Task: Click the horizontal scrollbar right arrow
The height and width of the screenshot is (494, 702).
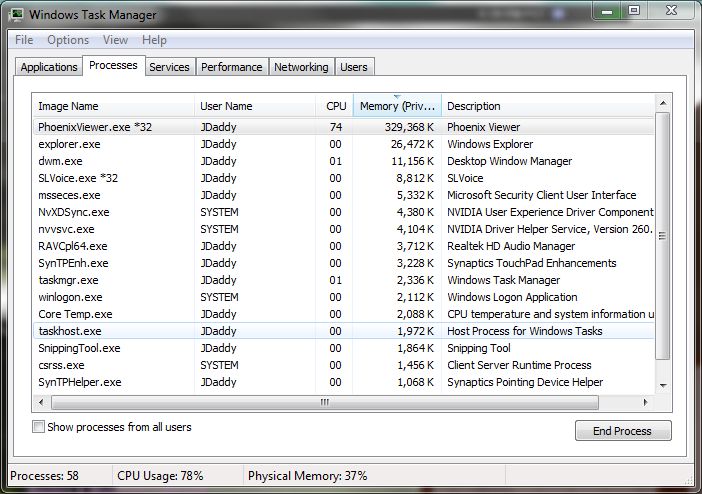Action: [645, 402]
